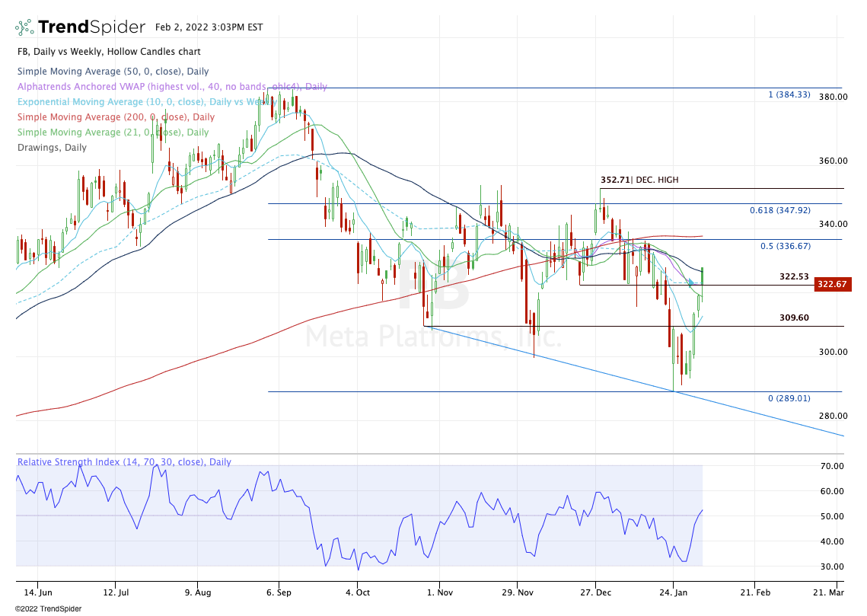Screen dimensions: 867x616
Task: Click the ©2022 TrendSpider copyright text
Action: [48, 609]
